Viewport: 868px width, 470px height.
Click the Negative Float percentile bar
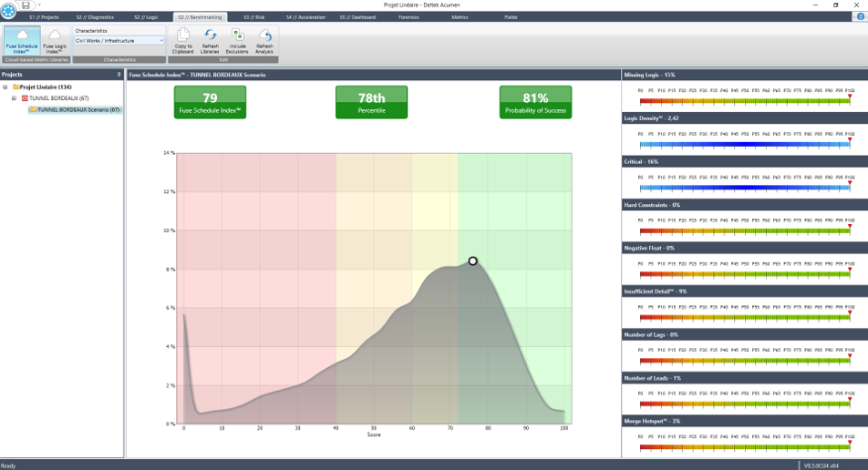tap(745, 274)
